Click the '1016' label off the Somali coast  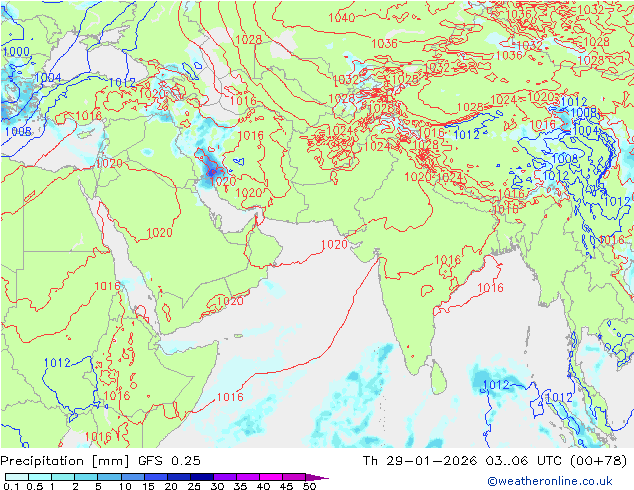coord(230,397)
